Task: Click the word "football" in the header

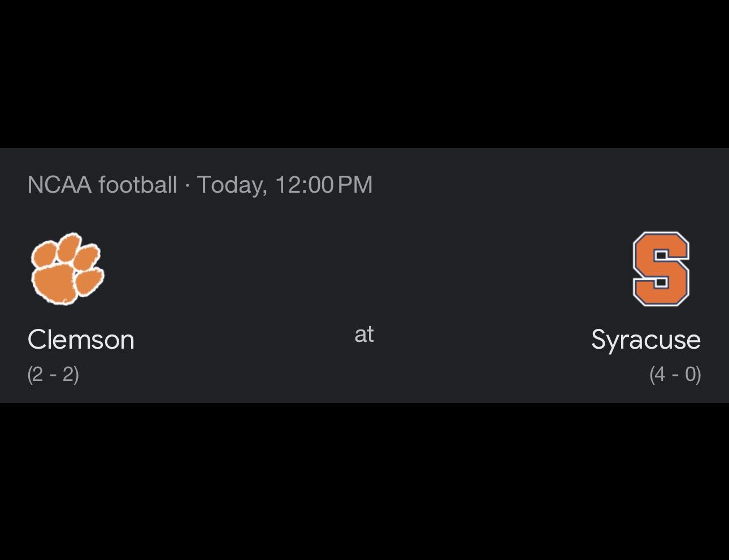Action: coord(138,185)
